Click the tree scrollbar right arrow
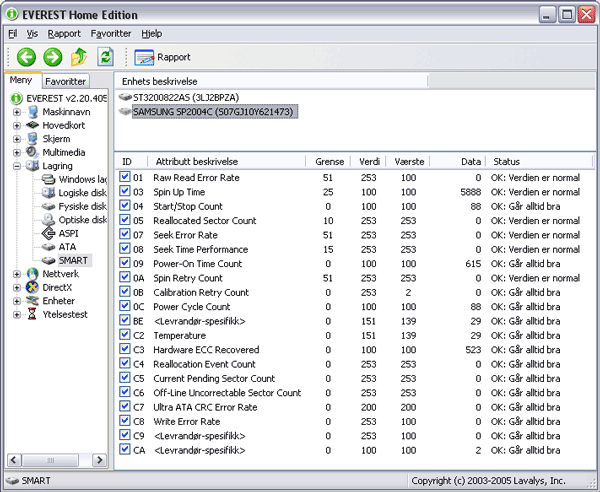The image size is (600, 492). pyautogui.click(x=99, y=460)
